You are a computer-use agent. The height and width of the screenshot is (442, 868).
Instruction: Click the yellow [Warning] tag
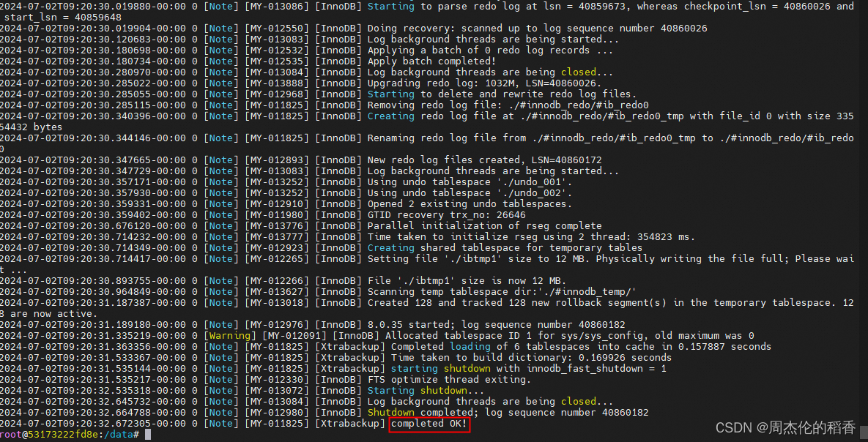pyautogui.click(x=230, y=336)
